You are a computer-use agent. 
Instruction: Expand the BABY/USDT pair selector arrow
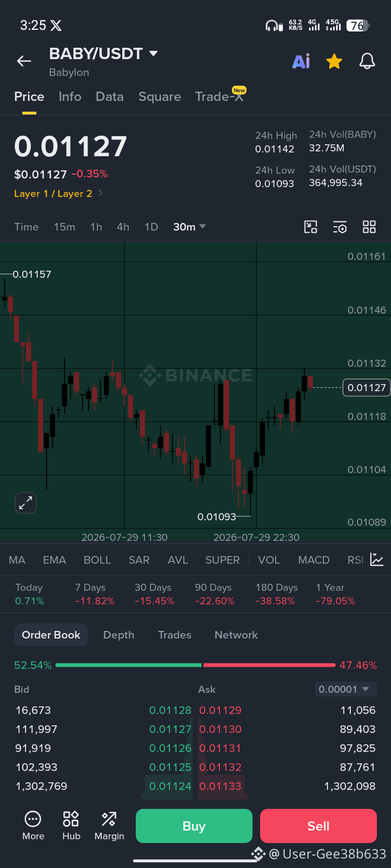(153, 53)
